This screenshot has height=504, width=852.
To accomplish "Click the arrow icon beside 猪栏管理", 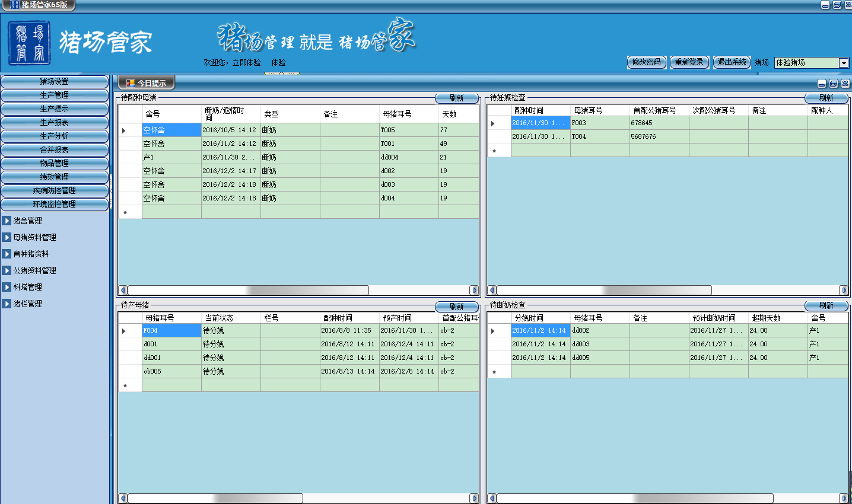I will tap(7, 304).
